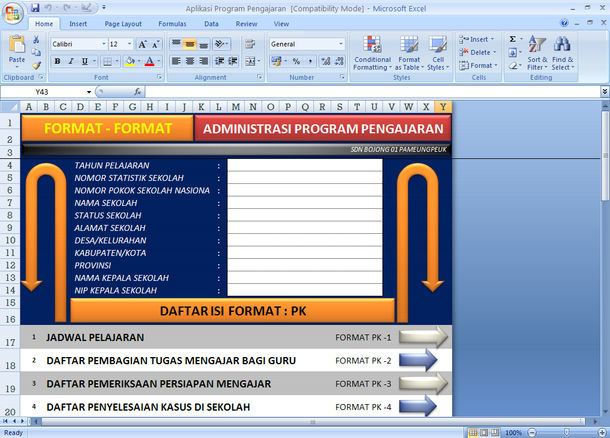Click the zoom slider handle

(x=566, y=433)
